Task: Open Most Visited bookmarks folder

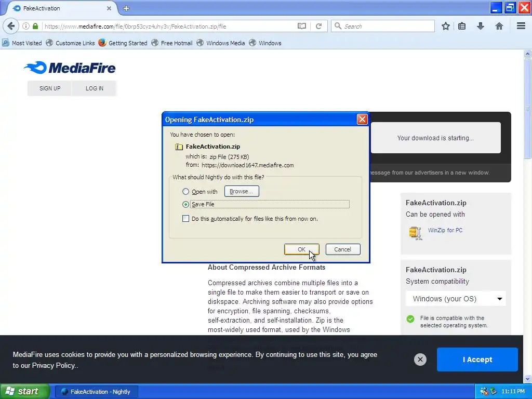Action: [x=22, y=43]
